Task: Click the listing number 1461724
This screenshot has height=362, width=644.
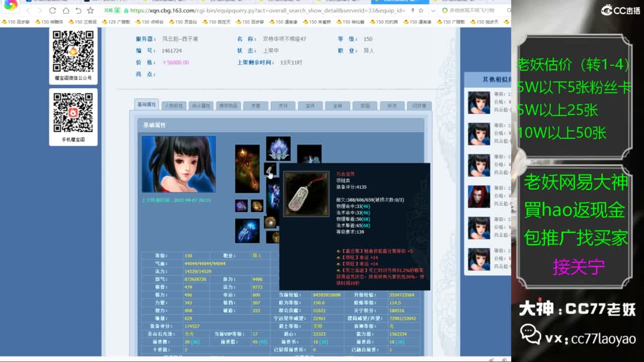Action: pyautogui.click(x=172, y=51)
